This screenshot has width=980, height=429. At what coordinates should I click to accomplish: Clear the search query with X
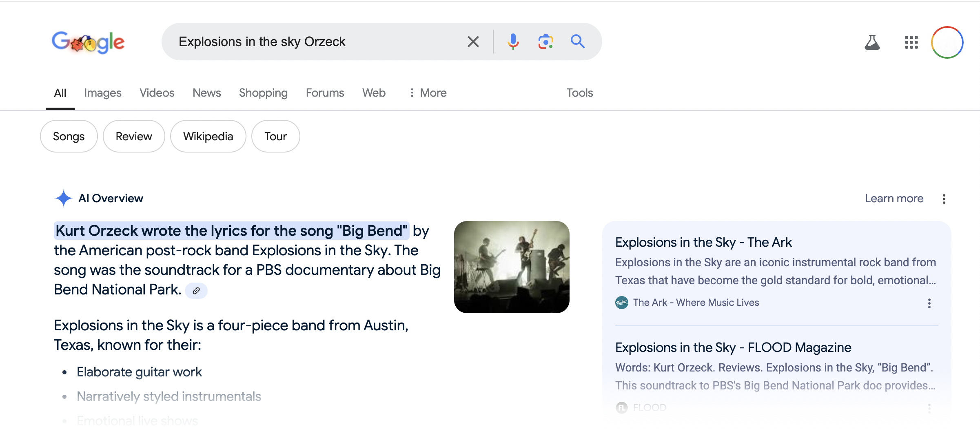[x=473, y=42]
